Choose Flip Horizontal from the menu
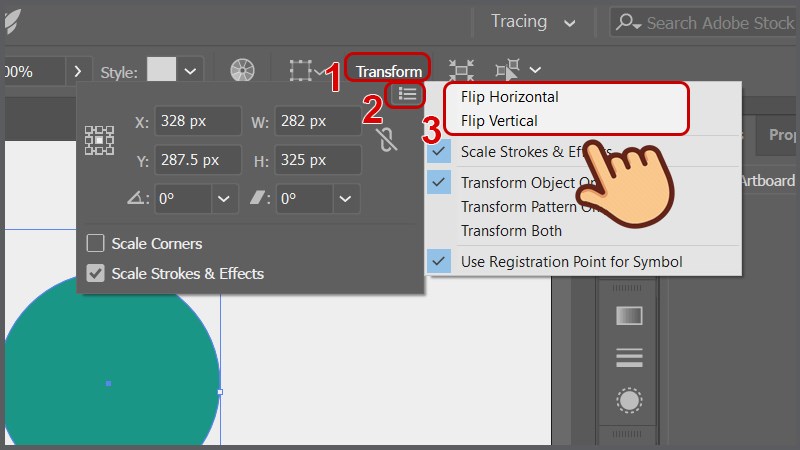The width and height of the screenshot is (800, 450). [509, 97]
